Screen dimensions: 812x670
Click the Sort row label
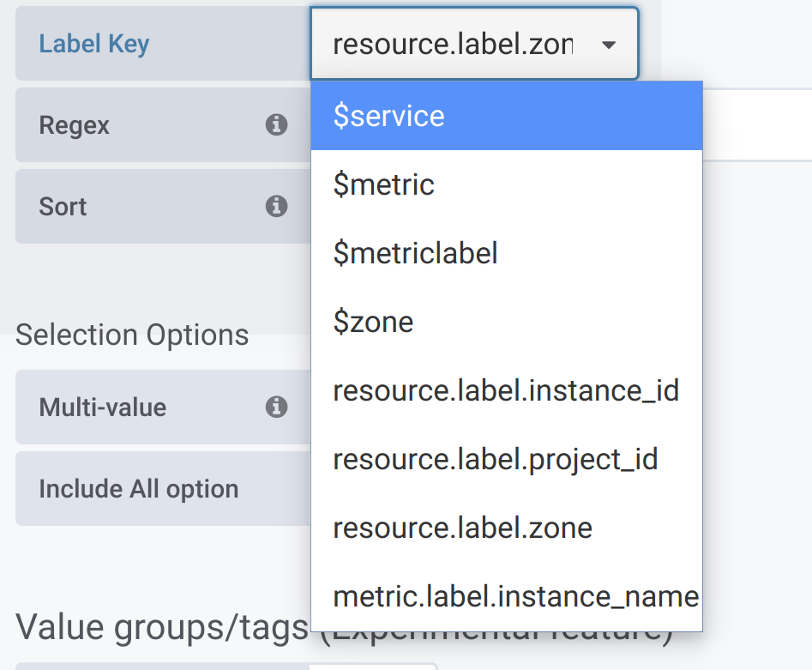click(x=63, y=206)
